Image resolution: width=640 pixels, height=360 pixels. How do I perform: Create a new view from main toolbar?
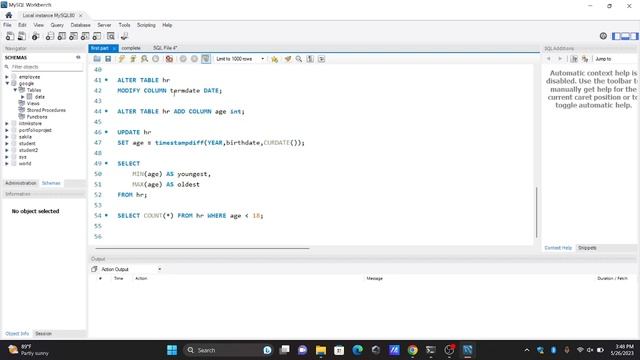click(73, 36)
